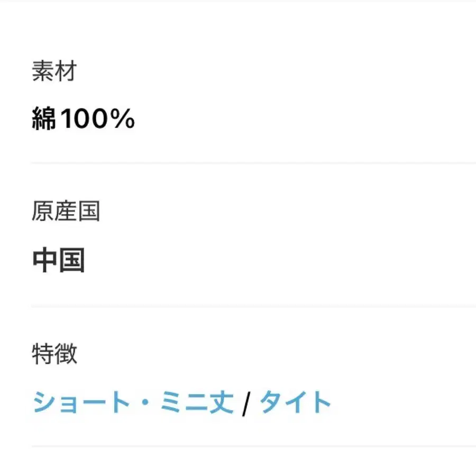The width and height of the screenshot is (476, 476).
Task: Click the divider line below 中国
Action: pyautogui.click(x=253, y=306)
